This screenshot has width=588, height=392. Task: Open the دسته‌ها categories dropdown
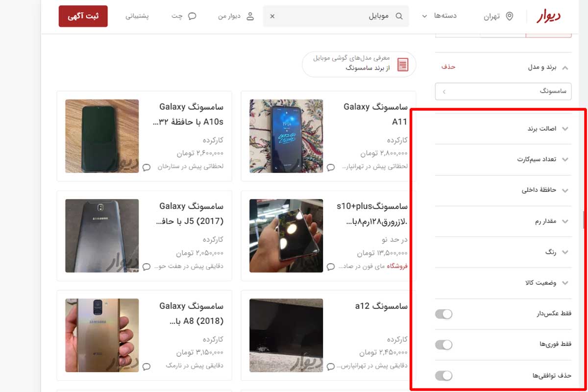click(x=439, y=16)
